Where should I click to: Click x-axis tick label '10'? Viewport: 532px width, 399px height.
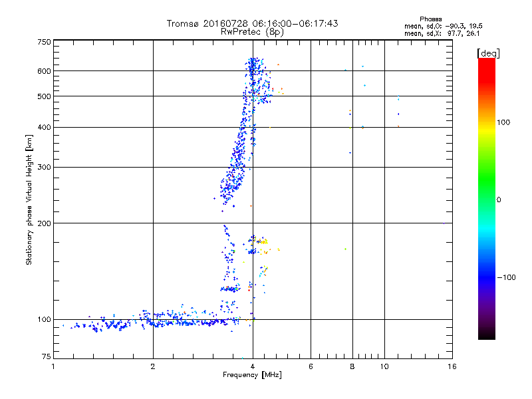pos(384,366)
